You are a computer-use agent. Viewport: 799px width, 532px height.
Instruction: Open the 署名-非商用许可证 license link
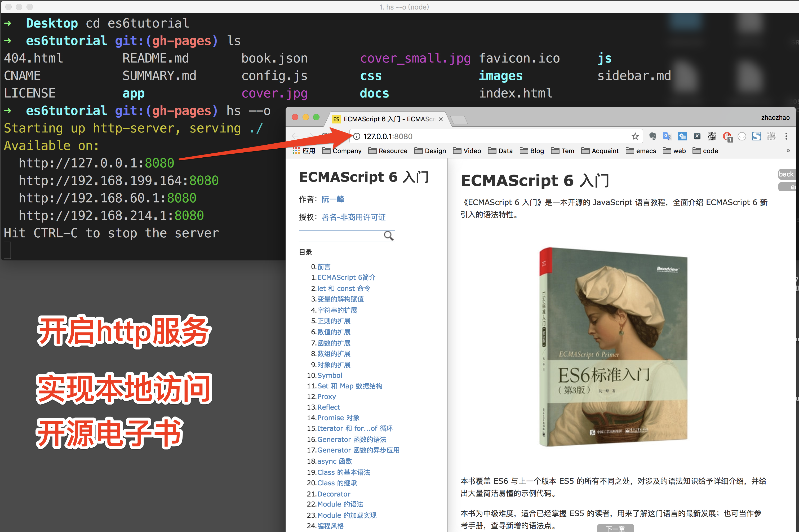point(353,217)
